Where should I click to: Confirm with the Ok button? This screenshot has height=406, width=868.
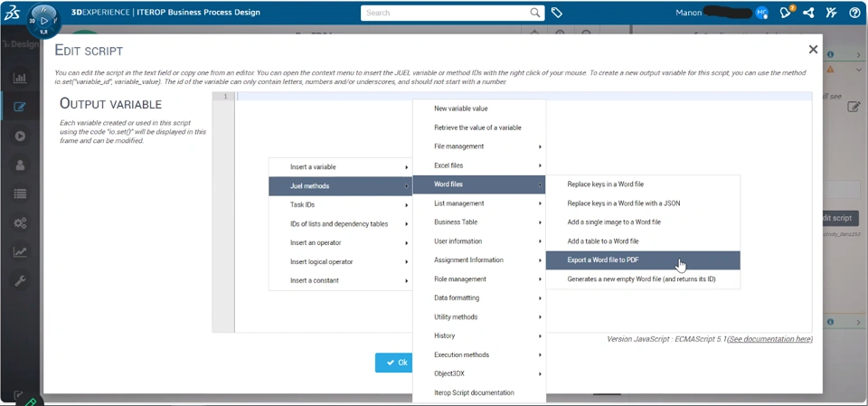pyautogui.click(x=393, y=363)
